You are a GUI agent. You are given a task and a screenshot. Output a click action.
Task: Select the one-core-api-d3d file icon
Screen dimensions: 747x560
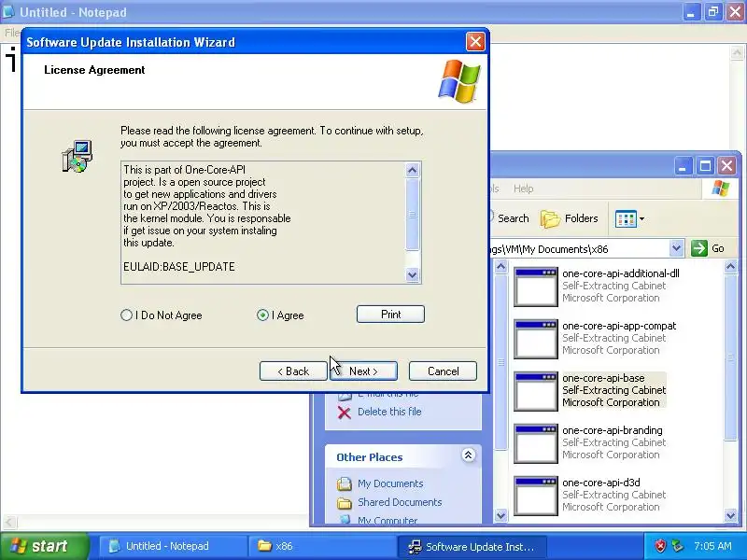click(535, 496)
